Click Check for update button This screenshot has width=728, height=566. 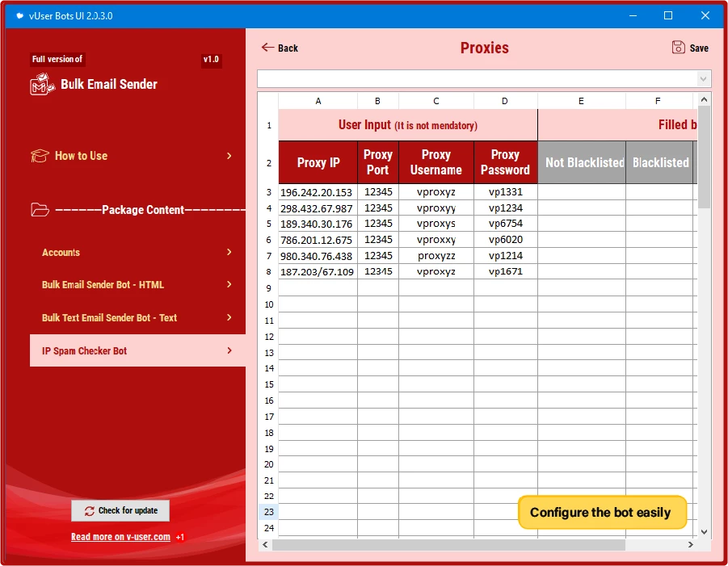(x=120, y=511)
